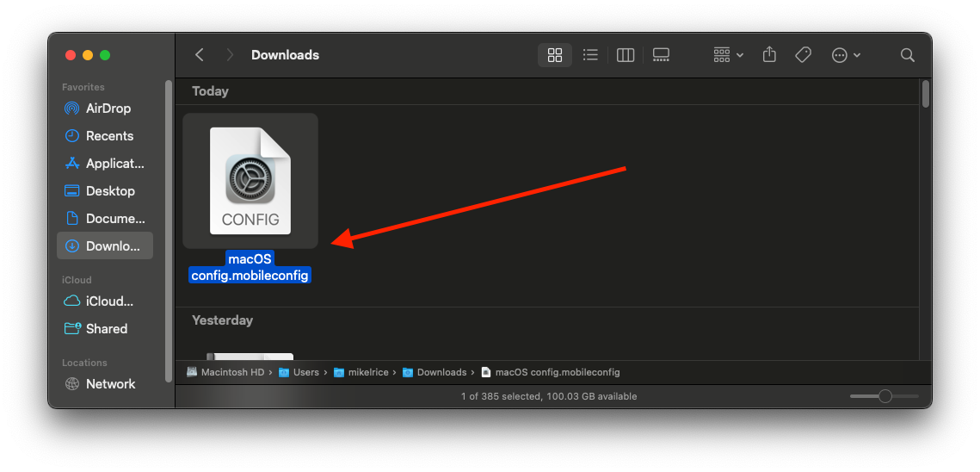
Task: Select the CONFIG file thumbnail
Action: tap(250, 181)
